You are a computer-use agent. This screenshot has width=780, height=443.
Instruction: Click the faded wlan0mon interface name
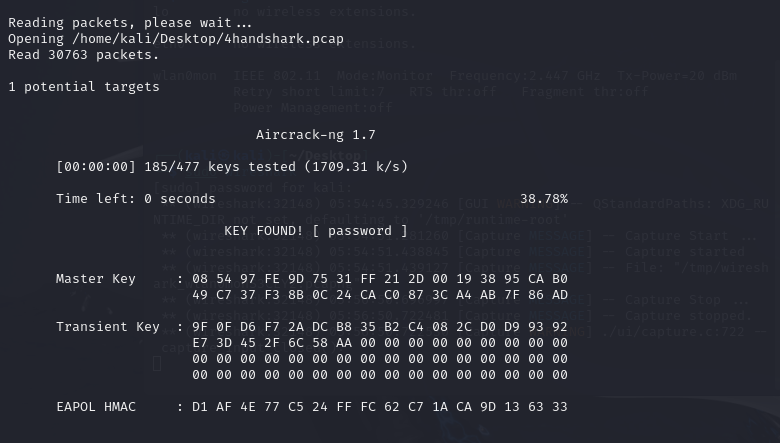(185, 76)
